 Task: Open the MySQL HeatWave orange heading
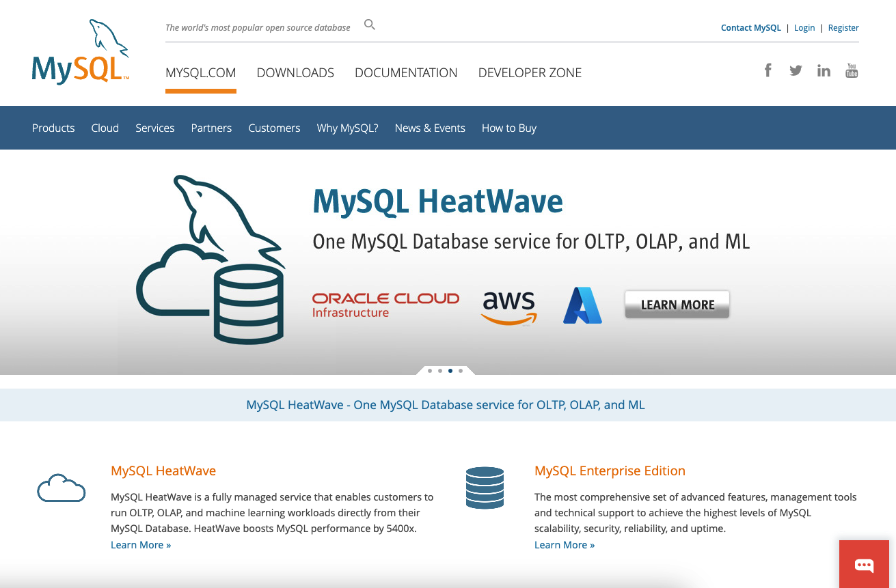(163, 471)
